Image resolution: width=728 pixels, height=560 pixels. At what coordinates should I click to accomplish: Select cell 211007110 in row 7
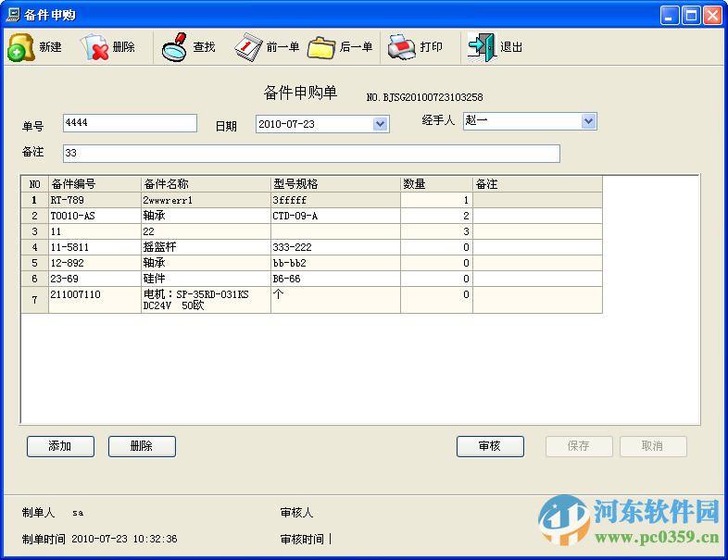tap(94, 300)
